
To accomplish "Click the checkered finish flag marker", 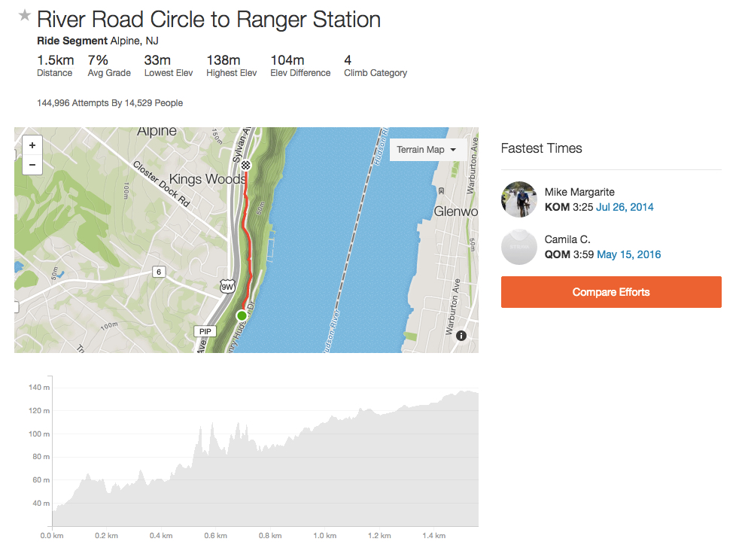I will point(245,166).
